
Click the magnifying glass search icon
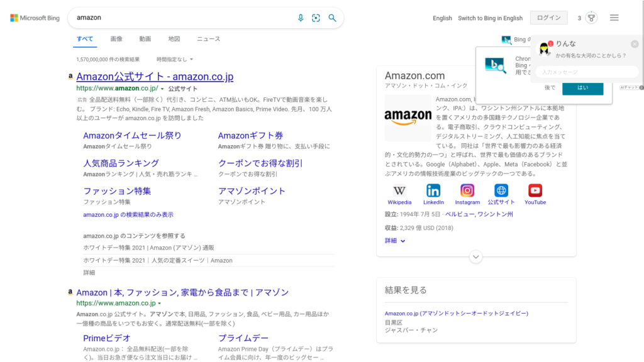(332, 18)
